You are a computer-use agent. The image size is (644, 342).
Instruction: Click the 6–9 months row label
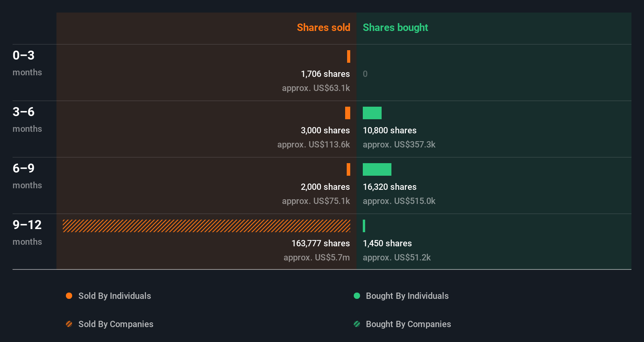click(x=27, y=176)
